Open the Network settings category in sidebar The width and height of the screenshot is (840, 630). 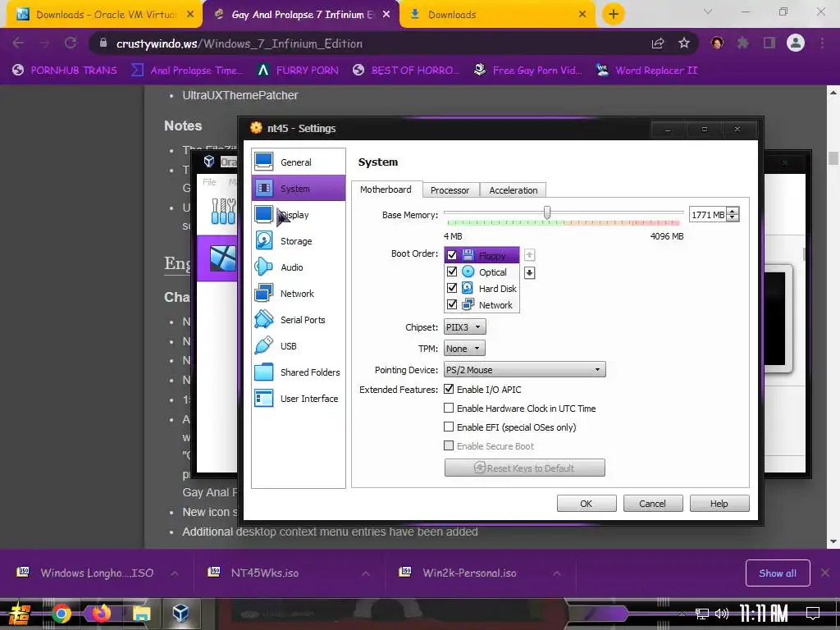tap(299, 293)
